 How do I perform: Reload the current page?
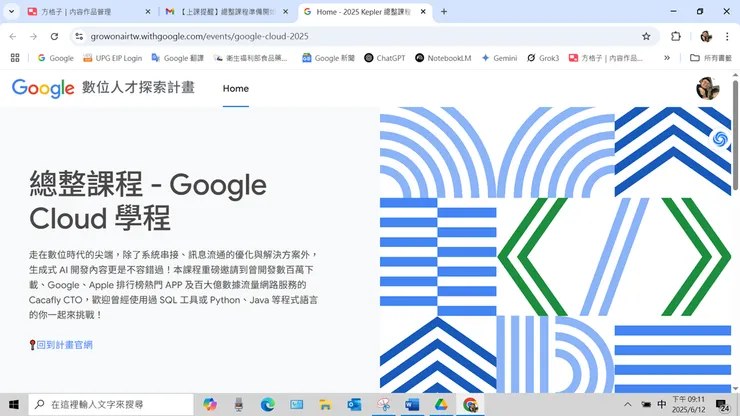coord(54,36)
